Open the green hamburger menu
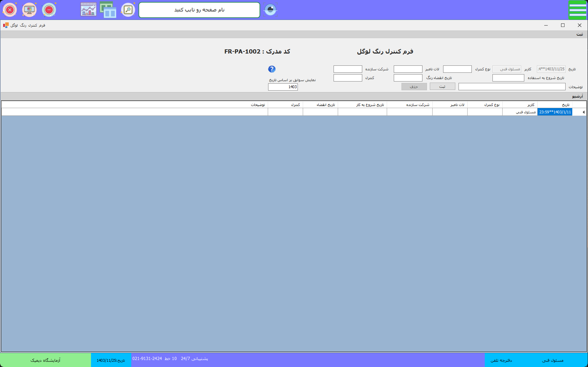The height and width of the screenshot is (367, 588). pyautogui.click(x=577, y=10)
